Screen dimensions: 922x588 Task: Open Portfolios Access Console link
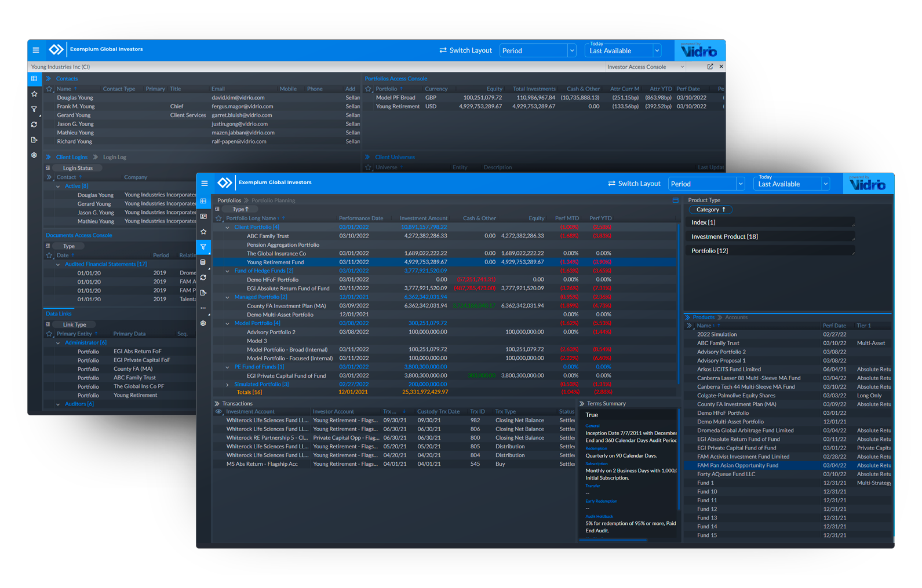tap(396, 79)
